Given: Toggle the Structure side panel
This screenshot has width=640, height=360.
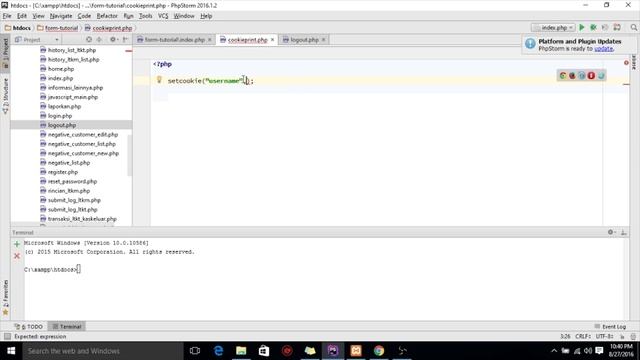Looking at the screenshot, I should tap(5, 96).
